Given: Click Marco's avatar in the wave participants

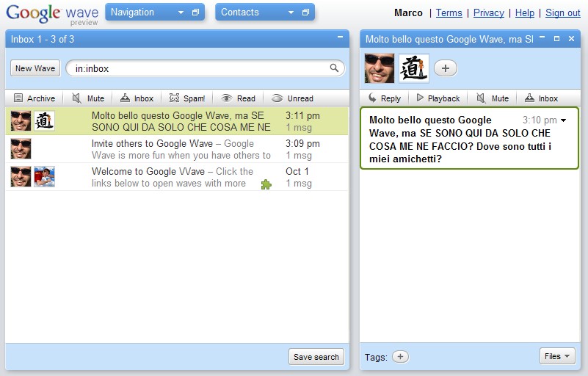Looking at the screenshot, I should pyautogui.click(x=380, y=68).
